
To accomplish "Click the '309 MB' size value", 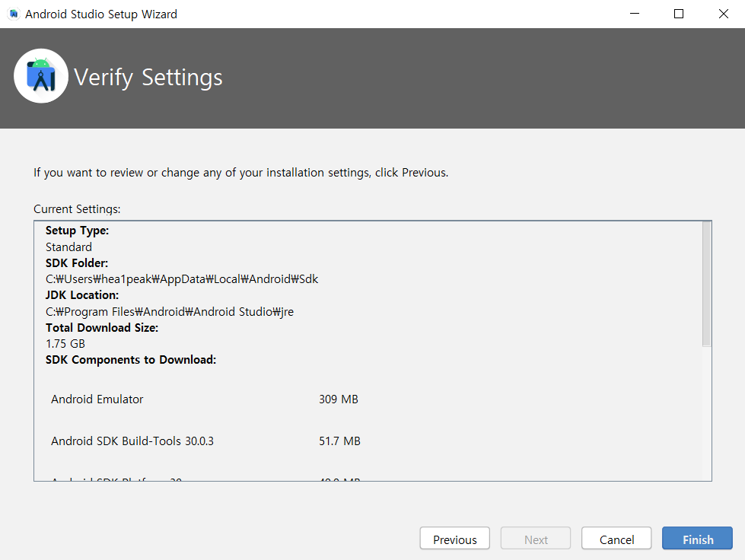I will pos(339,399).
